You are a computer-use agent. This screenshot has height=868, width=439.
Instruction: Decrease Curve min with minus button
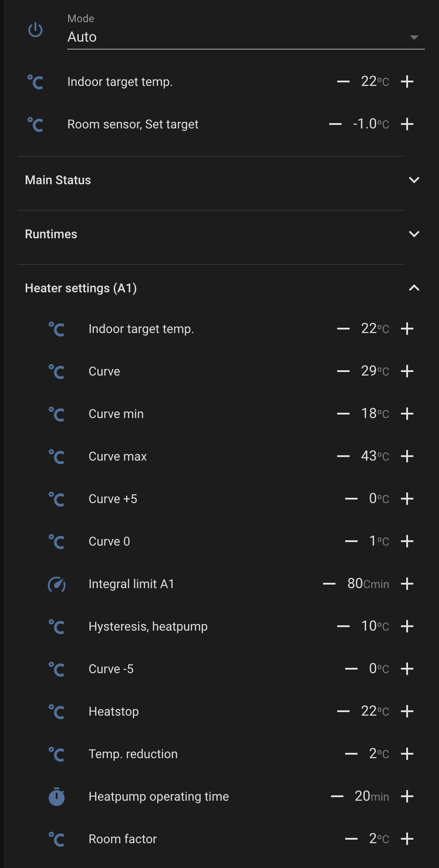click(343, 414)
